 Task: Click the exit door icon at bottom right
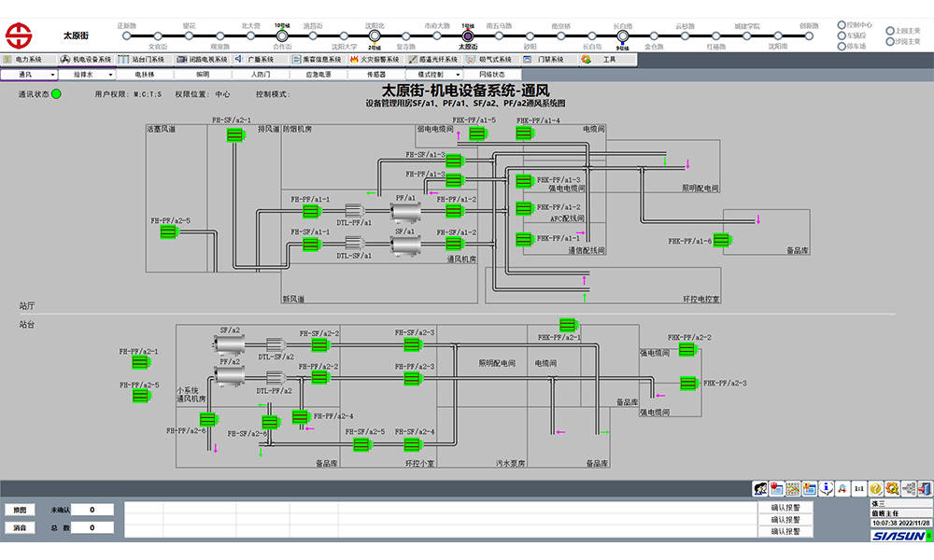[924, 488]
